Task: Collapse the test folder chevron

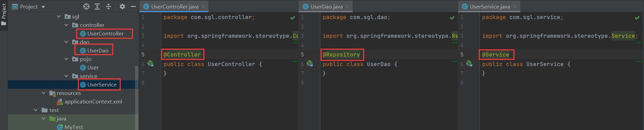Action: pyautogui.click(x=36, y=110)
